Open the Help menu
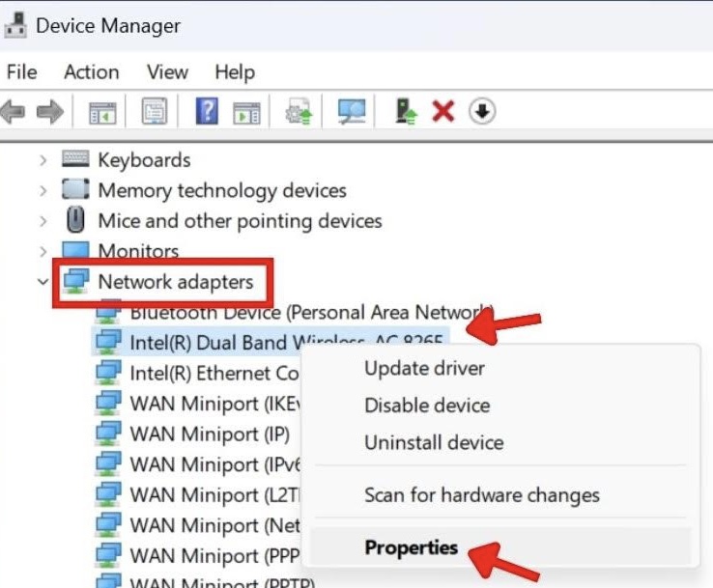 [235, 72]
